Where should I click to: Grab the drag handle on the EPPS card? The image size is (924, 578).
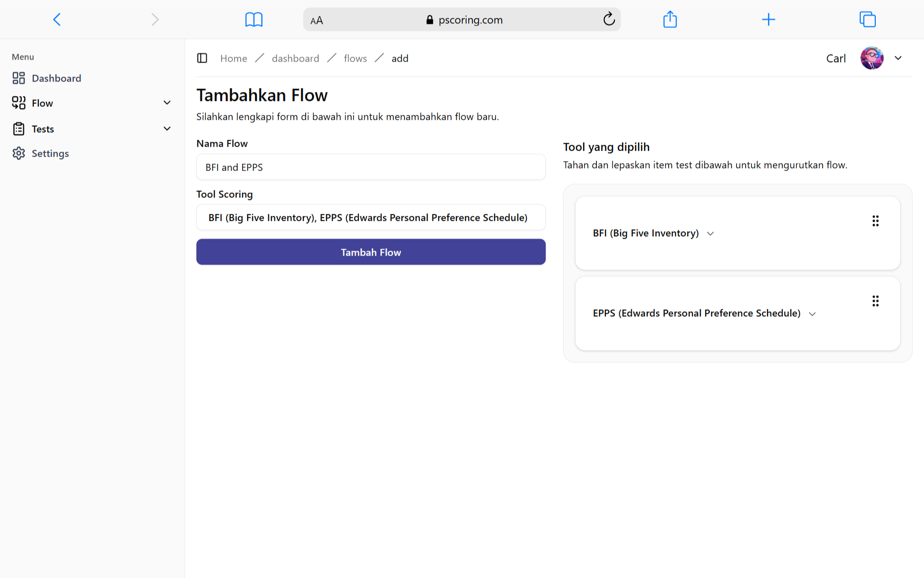[x=876, y=300]
